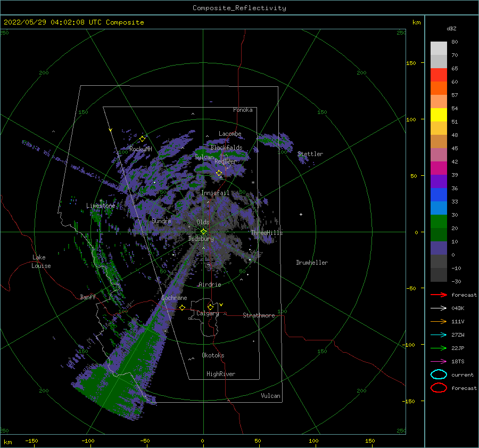Click the yellow diamond marker near Cochrane
Screen dimensions: 479x448
[x=182, y=308]
